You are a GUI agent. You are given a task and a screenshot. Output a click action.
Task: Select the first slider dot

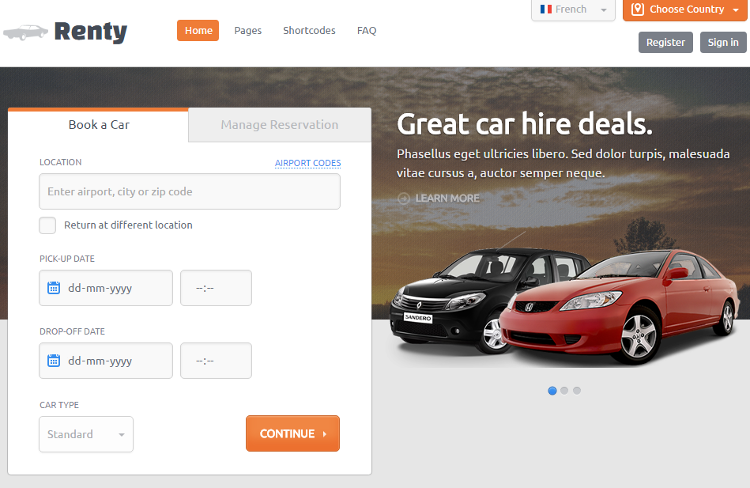[552, 390]
